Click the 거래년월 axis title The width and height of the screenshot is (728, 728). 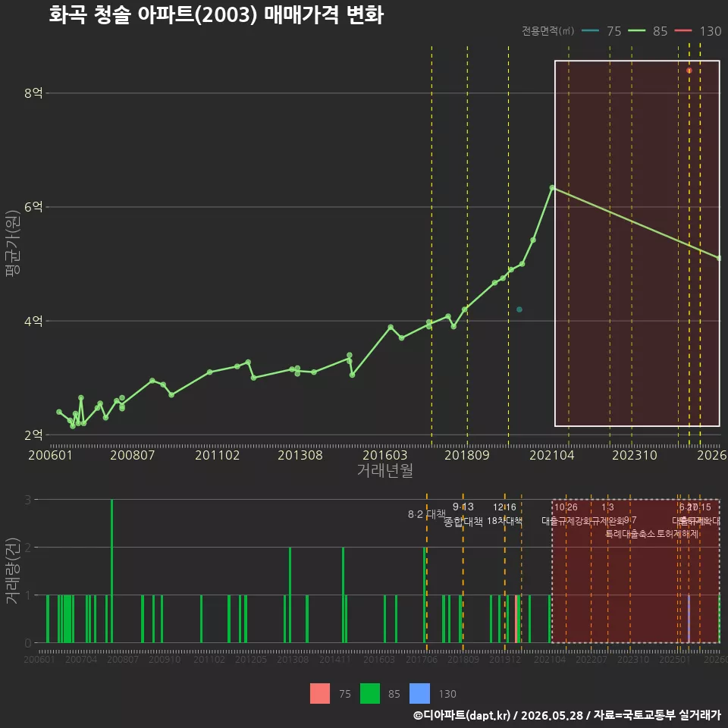click(x=385, y=470)
